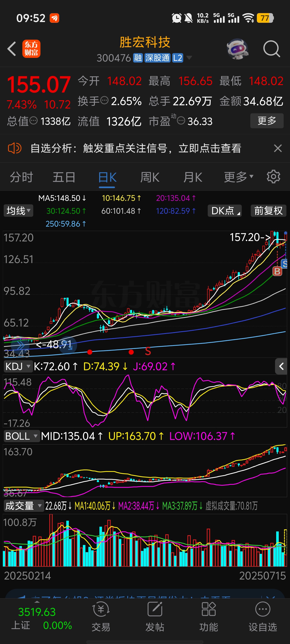
Task: Tap the L2 level badge
Action: tap(178, 58)
